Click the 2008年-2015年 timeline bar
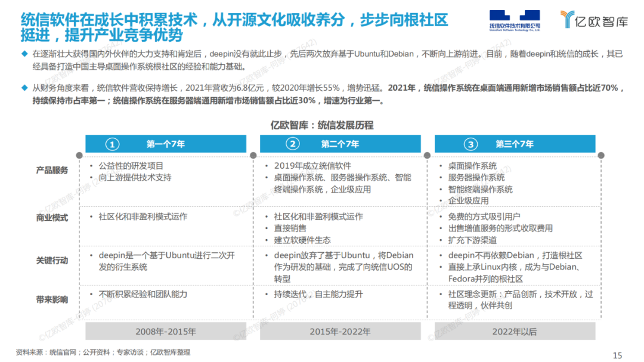 [x=166, y=330]
